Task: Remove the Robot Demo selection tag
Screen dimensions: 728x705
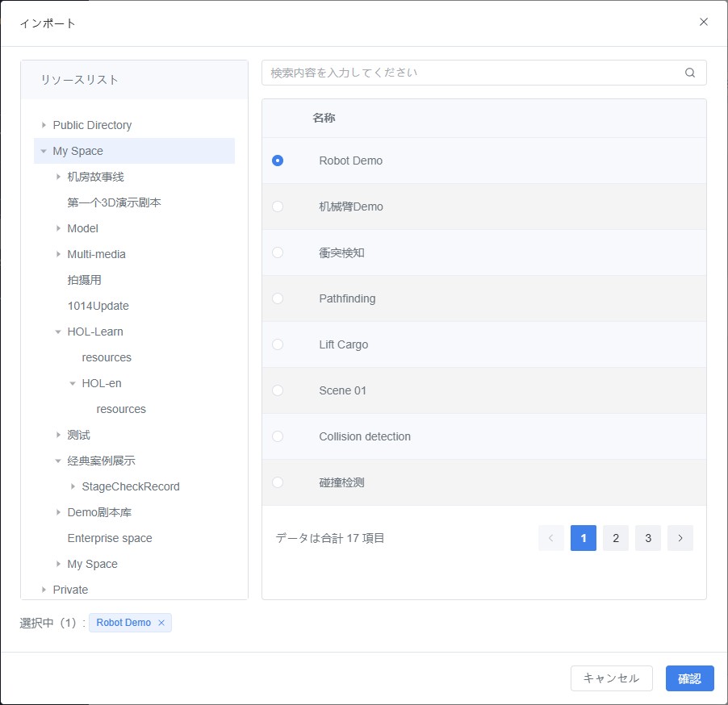Action: coord(161,623)
